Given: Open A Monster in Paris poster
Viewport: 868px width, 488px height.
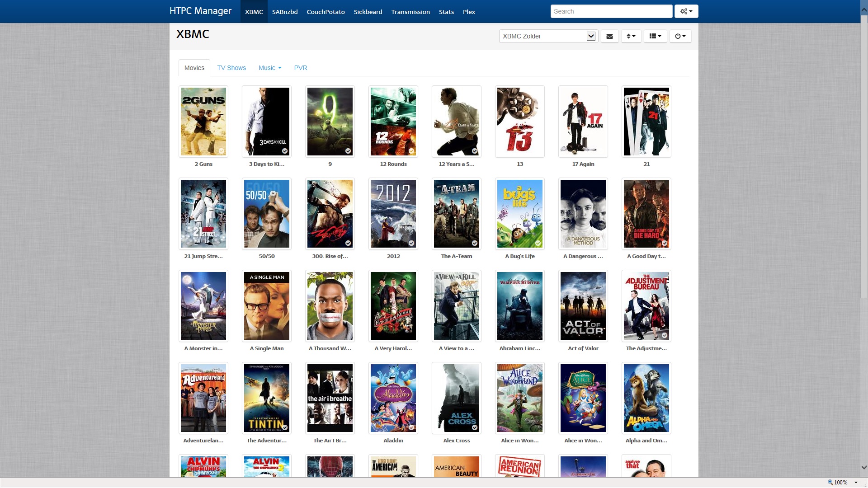Looking at the screenshot, I should coord(203,306).
